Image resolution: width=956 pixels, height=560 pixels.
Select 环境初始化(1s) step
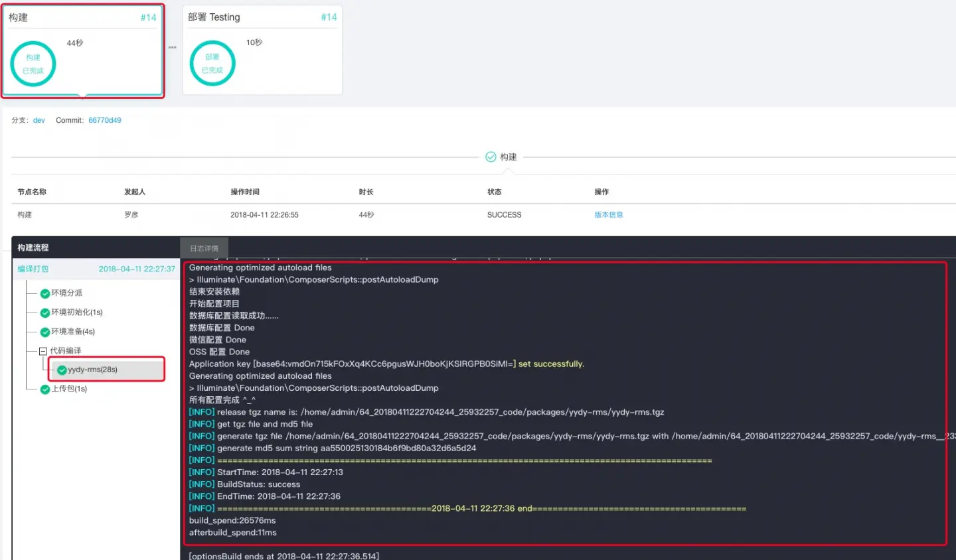[77, 312]
